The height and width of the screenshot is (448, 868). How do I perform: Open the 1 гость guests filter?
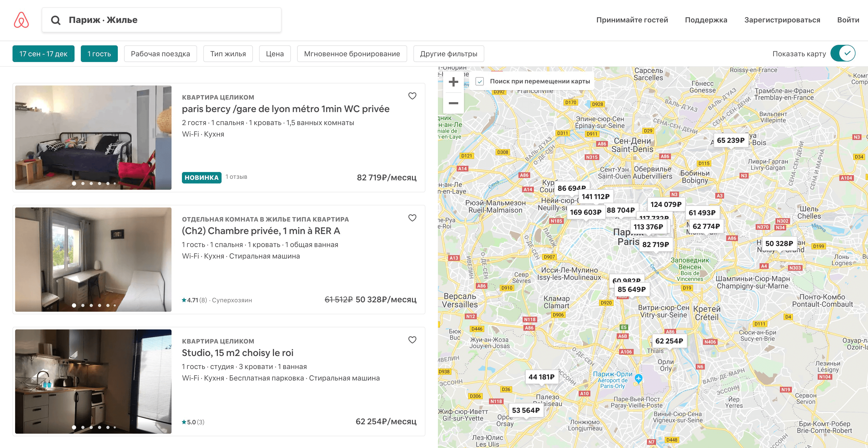pyautogui.click(x=99, y=54)
